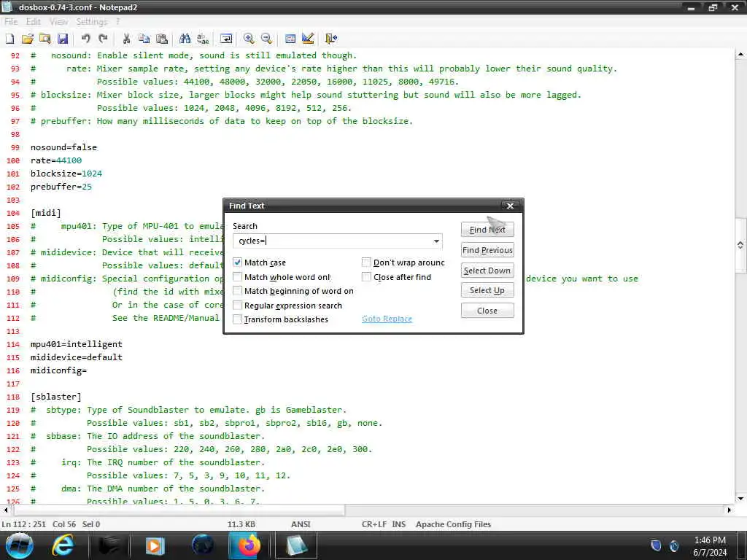This screenshot has height=560, width=747.
Task: Open the Settings menu
Action: click(x=91, y=21)
